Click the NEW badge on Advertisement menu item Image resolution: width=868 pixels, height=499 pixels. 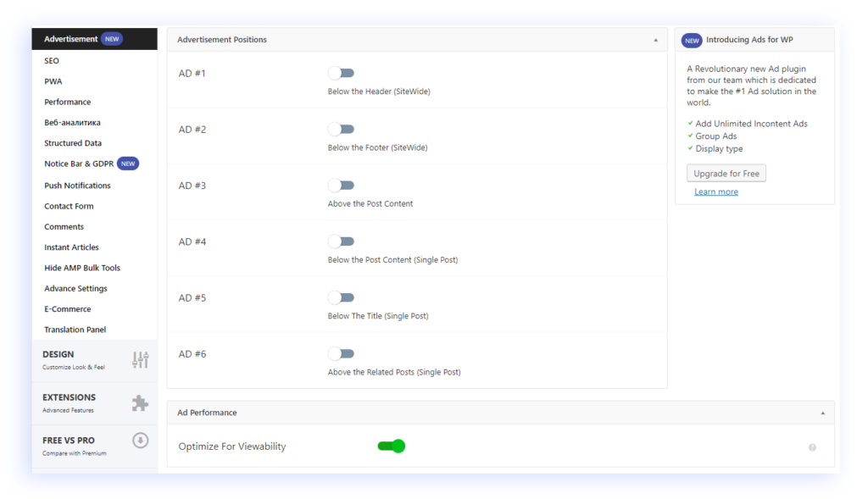(x=112, y=39)
